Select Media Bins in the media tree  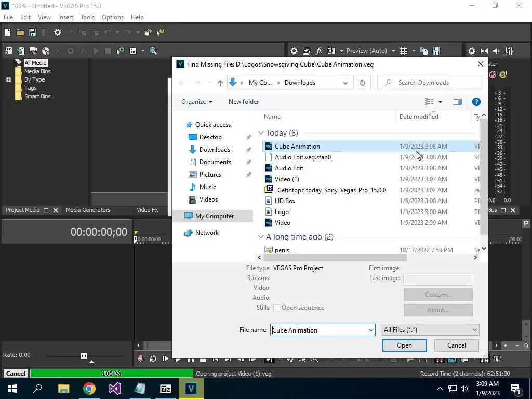tap(37, 71)
